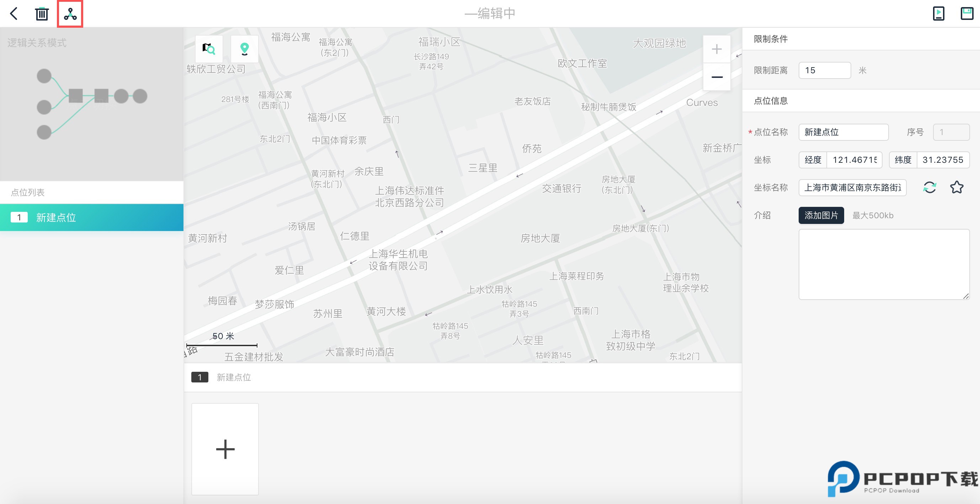Screen dimensions: 980x504
Task: Click the 经度 longitude value field
Action: pos(854,160)
